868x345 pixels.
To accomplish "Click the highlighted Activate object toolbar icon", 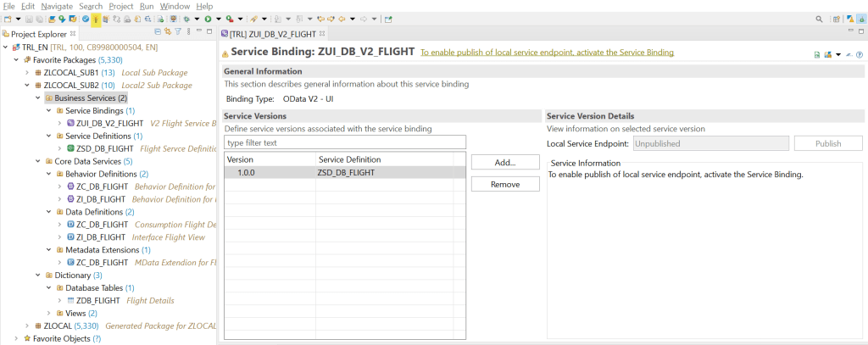I will pyautogui.click(x=96, y=19).
